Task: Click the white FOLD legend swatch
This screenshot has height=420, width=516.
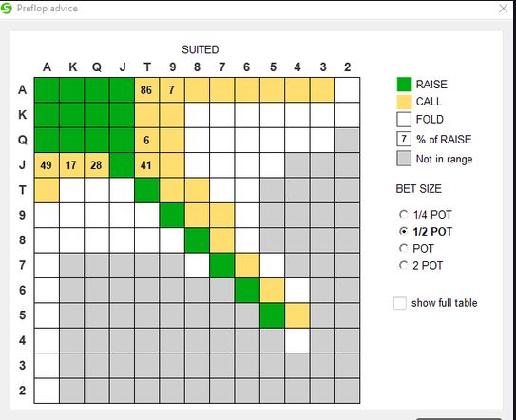Action: pos(404,119)
